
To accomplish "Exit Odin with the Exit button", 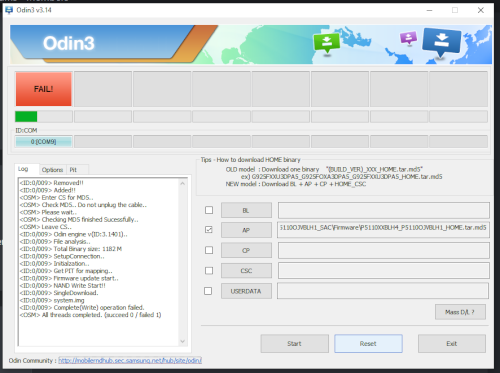I will 452,343.
